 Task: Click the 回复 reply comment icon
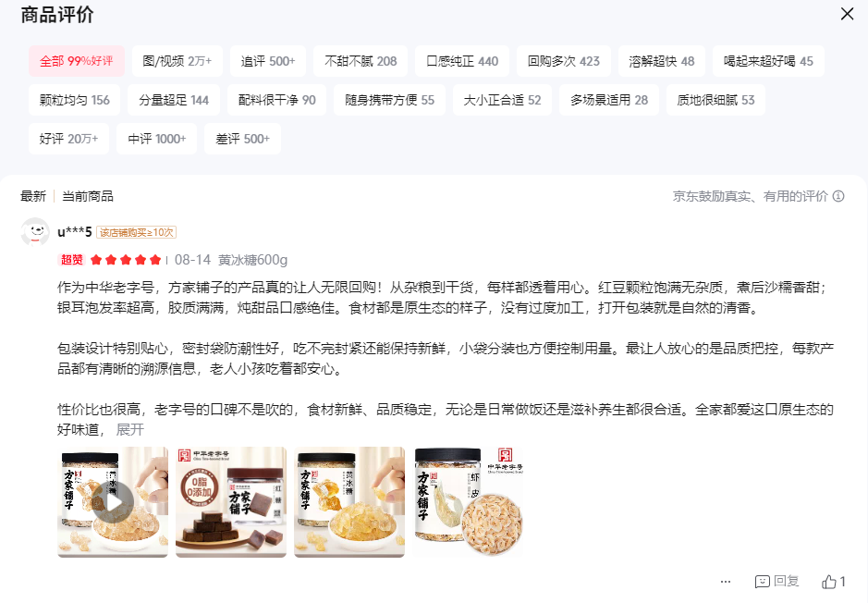[763, 582]
